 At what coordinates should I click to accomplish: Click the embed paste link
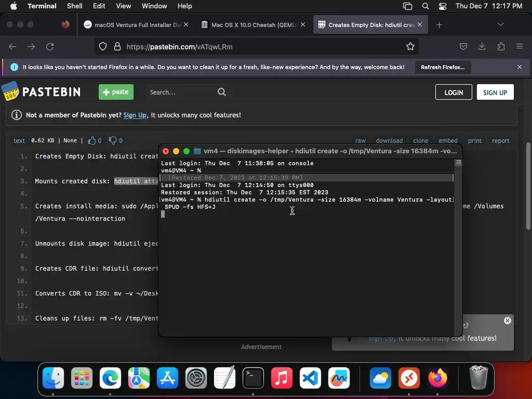[448, 140]
